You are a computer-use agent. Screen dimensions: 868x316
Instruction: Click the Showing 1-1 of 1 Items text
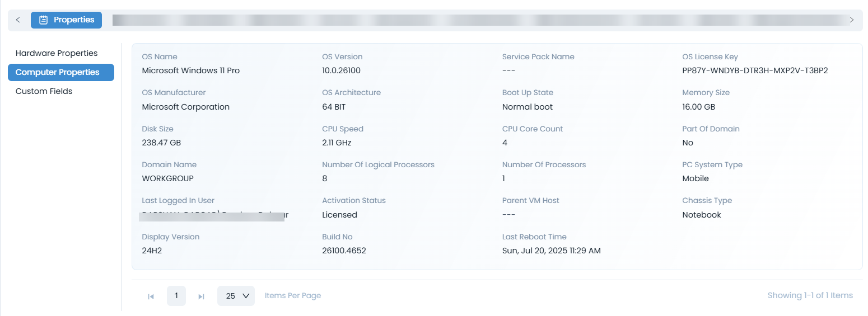coord(810,295)
